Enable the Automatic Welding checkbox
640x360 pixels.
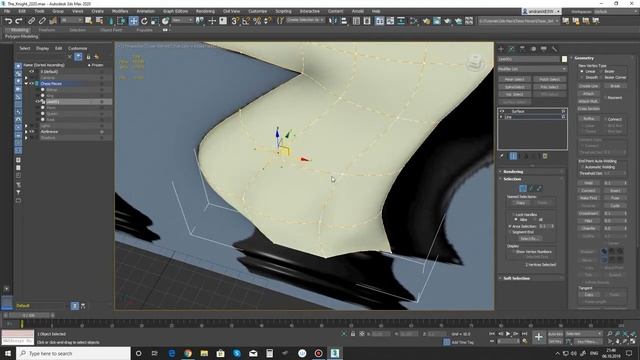pos(582,167)
